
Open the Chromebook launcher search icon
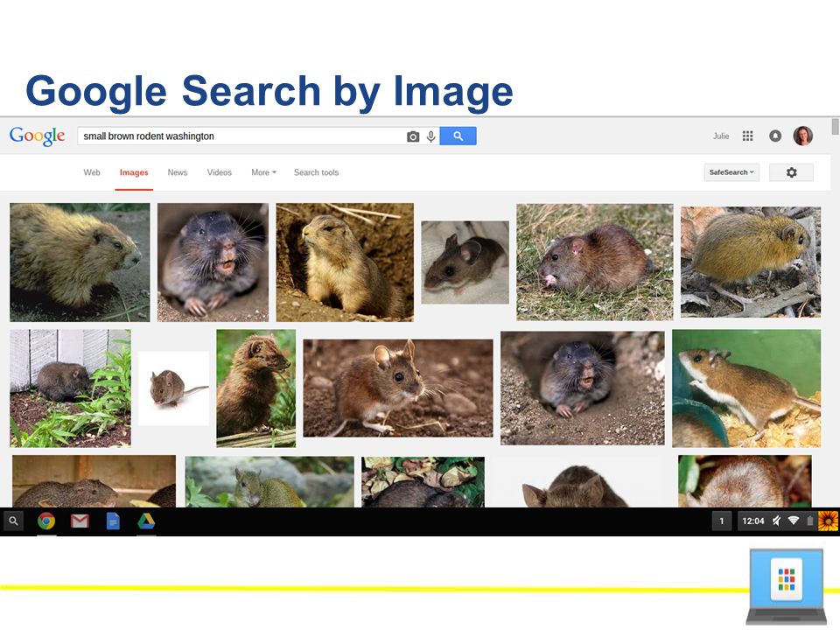(x=13, y=521)
